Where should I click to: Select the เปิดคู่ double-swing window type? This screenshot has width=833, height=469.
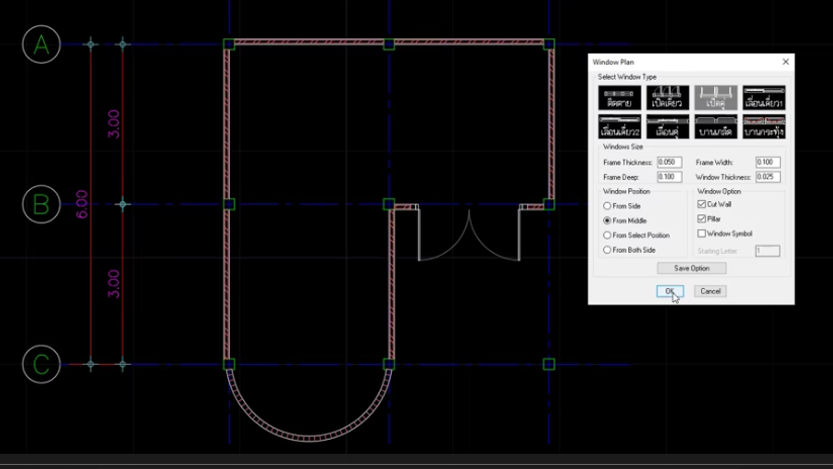[x=716, y=98]
